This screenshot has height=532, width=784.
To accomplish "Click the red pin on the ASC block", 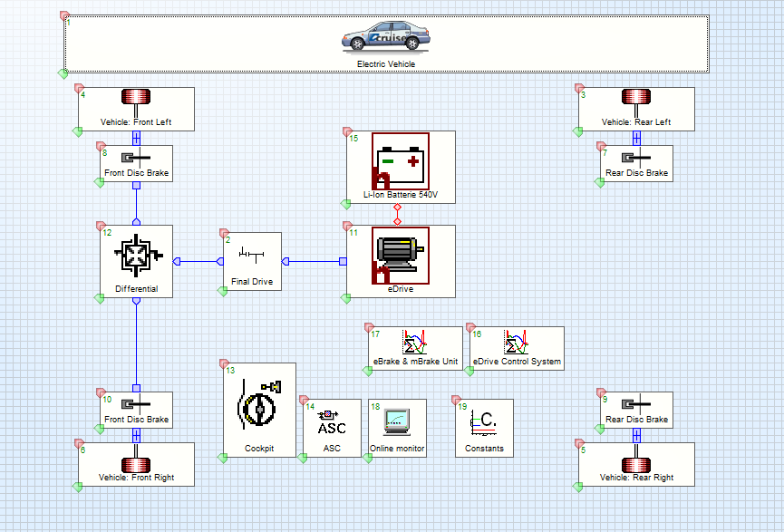I will pos(304,400).
